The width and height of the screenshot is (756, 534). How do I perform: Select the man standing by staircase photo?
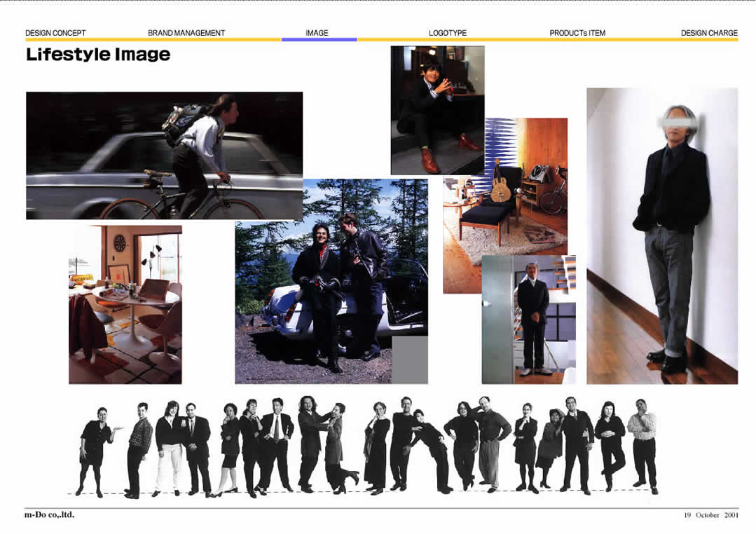pos(528,320)
